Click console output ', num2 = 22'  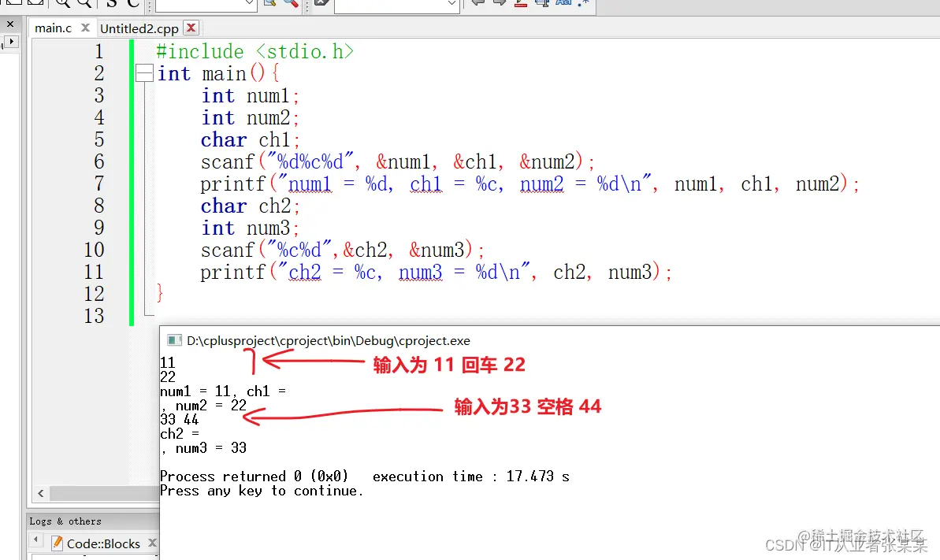coord(204,406)
